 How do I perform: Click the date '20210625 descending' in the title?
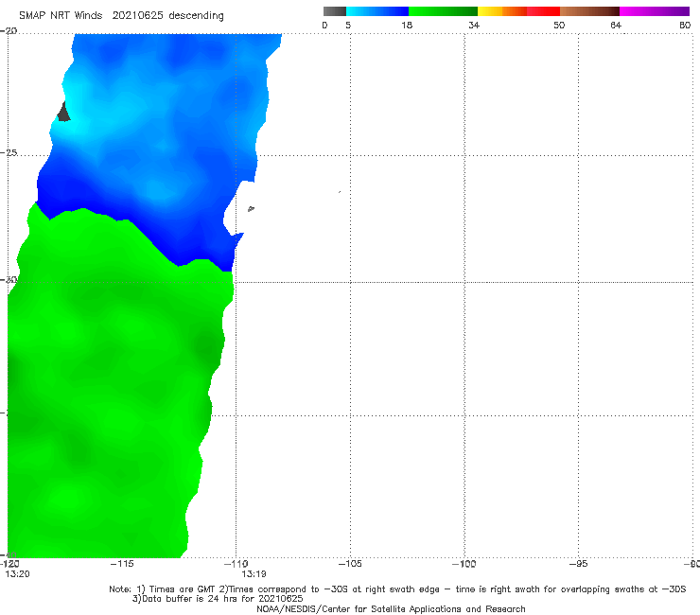[x=167, y=16]
